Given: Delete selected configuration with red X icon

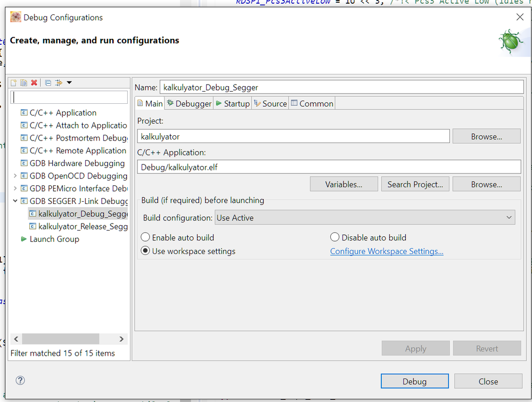Looking at the screenshot, I should point(34,83).
